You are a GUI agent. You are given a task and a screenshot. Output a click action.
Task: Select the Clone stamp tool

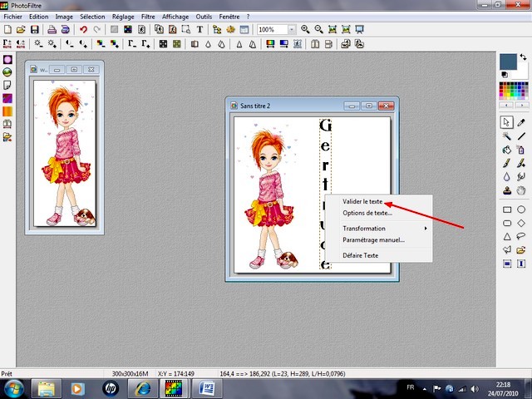(x=506, y=190)
